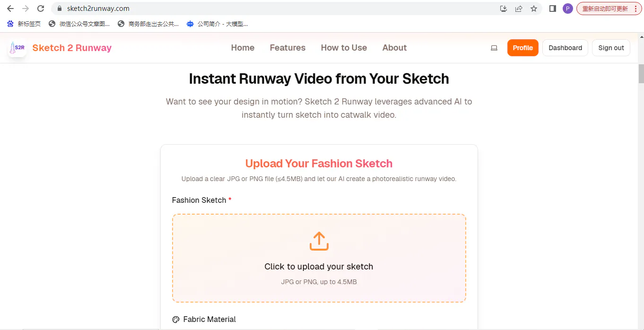Click the padlock site info icon
The width and height of the screenshot is (644, 330).
coord(59,9)
